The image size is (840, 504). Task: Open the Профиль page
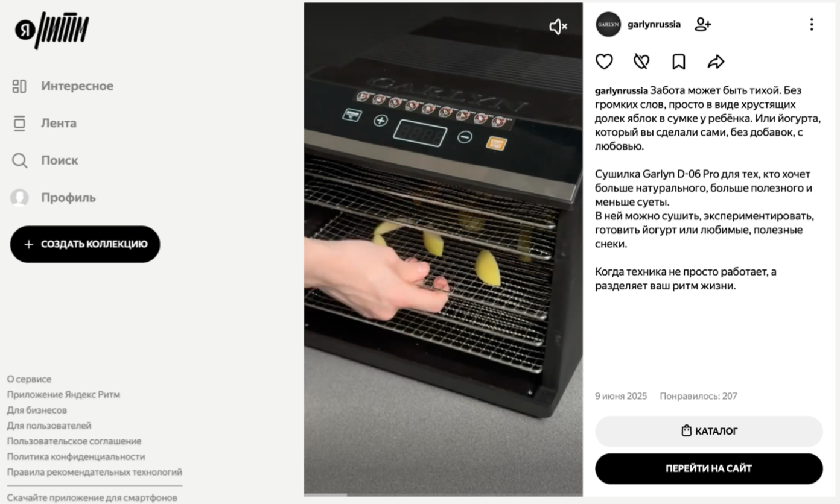point(53,198)
